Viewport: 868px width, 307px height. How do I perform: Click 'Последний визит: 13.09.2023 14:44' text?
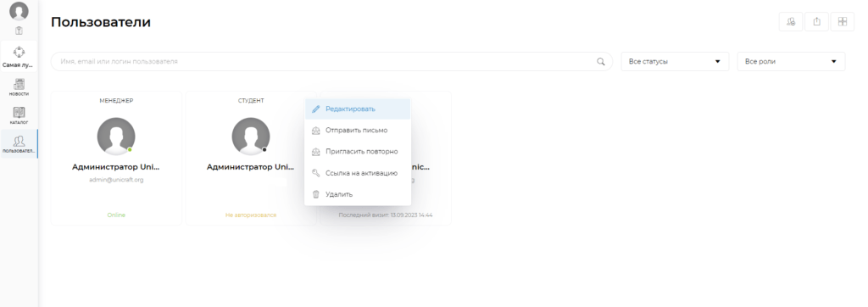[386, 215]
